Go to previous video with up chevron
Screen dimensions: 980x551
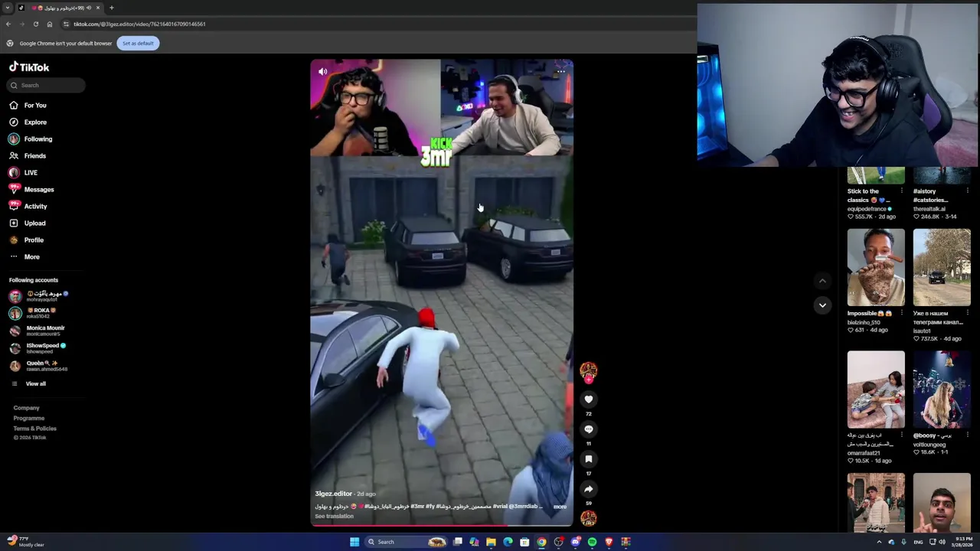822,281
